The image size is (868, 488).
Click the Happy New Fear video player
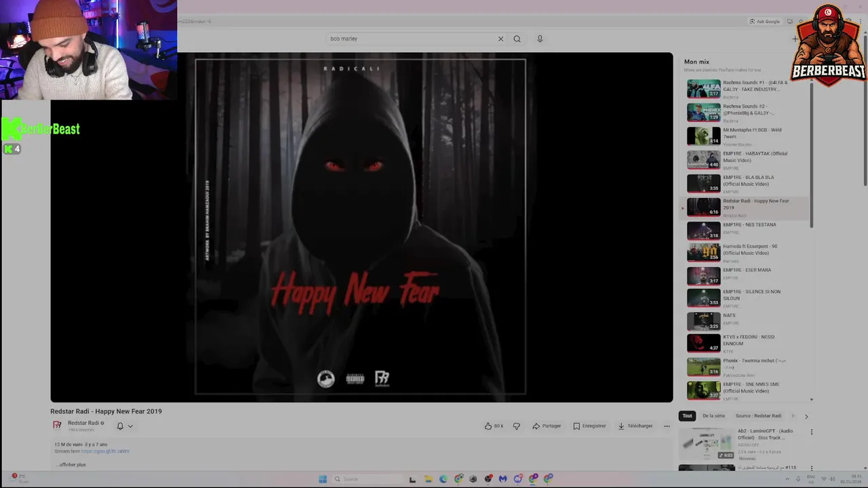[x=361, y=227]
